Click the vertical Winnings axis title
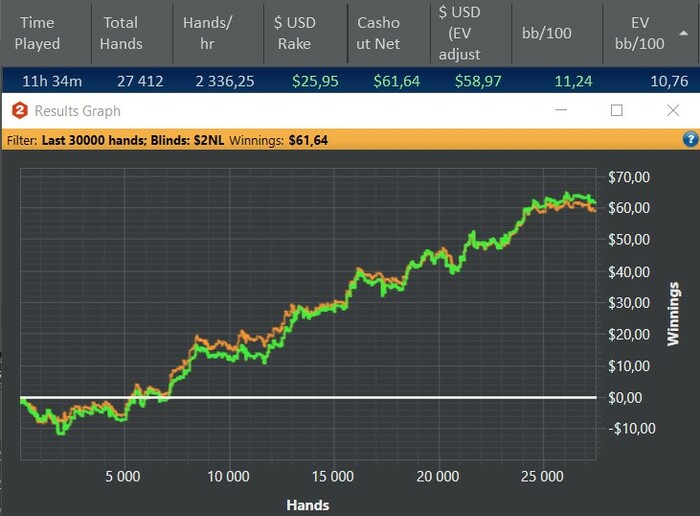The width and height of the screenshot is (700, 516). coord(673,314)
